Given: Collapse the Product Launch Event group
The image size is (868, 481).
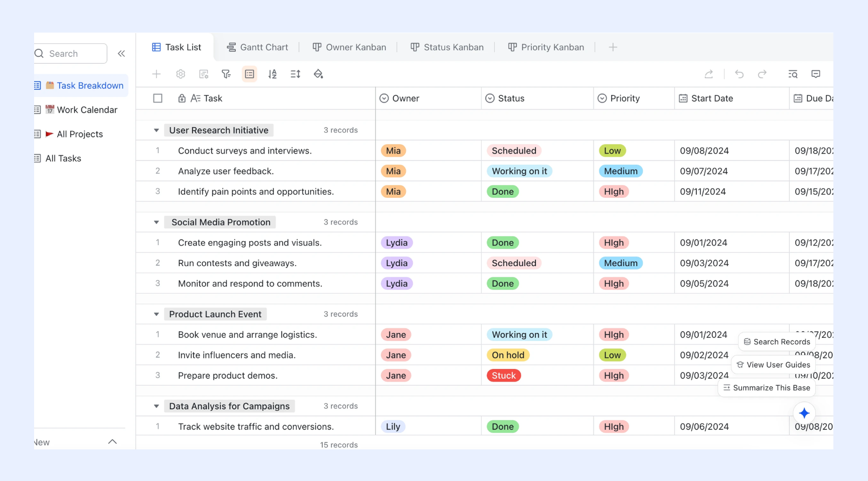Looking at the screenshot, I should [156, 314].
